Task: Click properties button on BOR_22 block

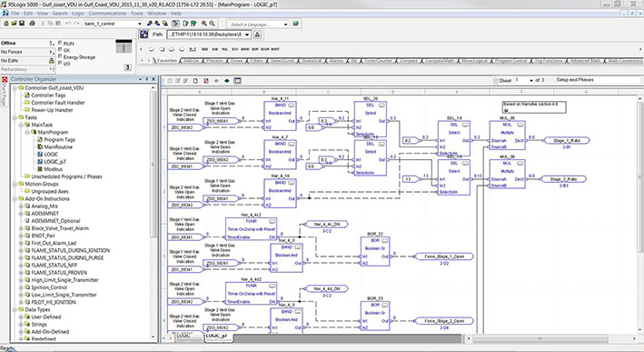Action: click(x=385, y=240)
